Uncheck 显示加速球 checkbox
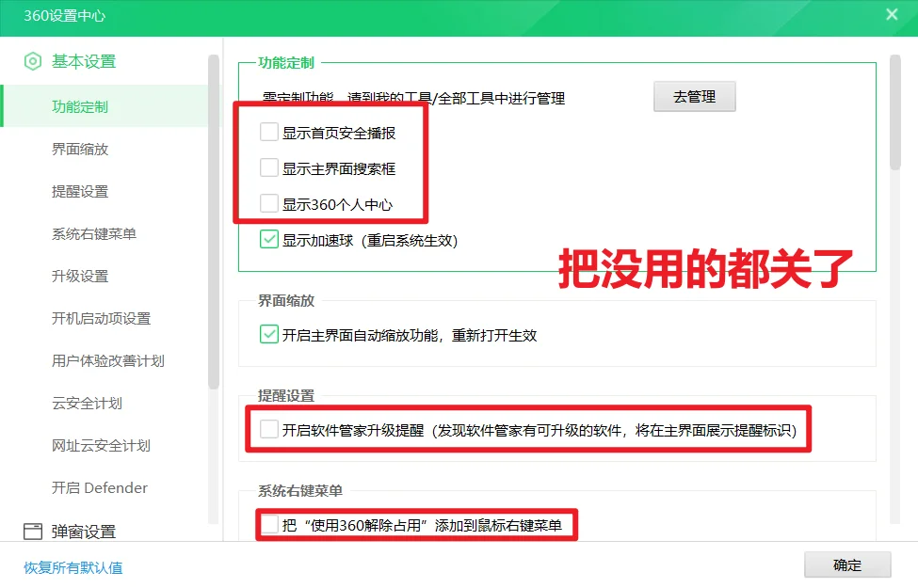Screen dimensions: 918x588 click(x=268, y=239)
